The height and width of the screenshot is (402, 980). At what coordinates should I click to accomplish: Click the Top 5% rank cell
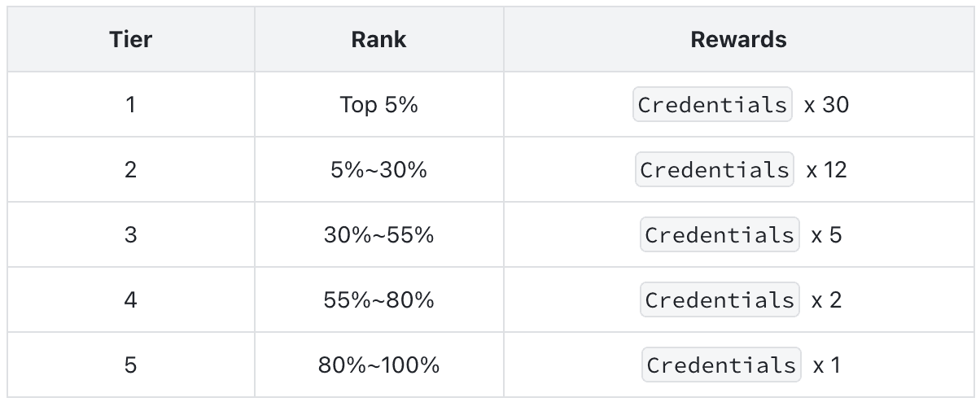(x=378, y=104)
